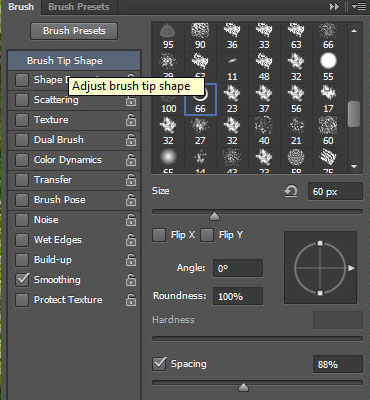
Task: Tick the Shape Dynamics checkbox
Action: 22,80
